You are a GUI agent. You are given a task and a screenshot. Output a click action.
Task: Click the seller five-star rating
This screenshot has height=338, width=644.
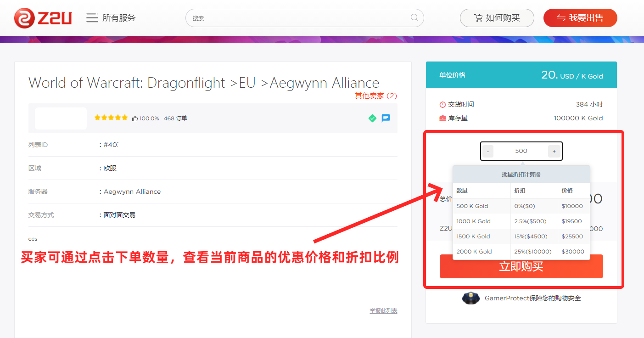point(111,118)
